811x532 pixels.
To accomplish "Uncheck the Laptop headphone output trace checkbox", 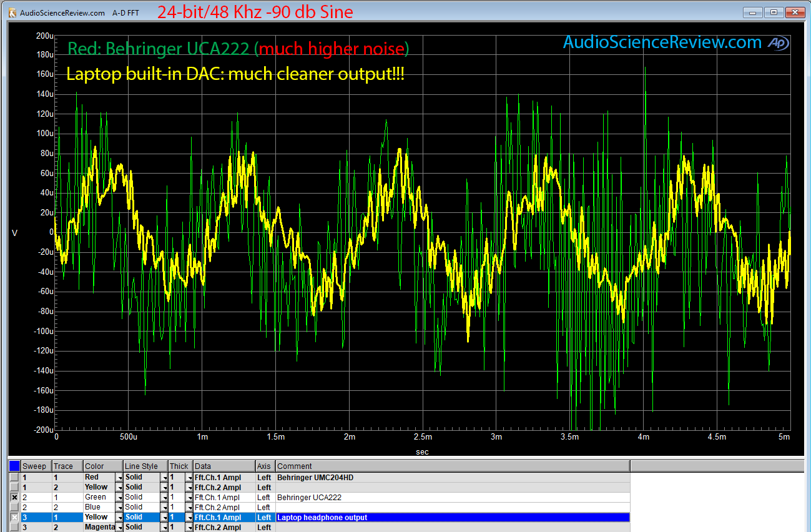I will coord(14,517).
